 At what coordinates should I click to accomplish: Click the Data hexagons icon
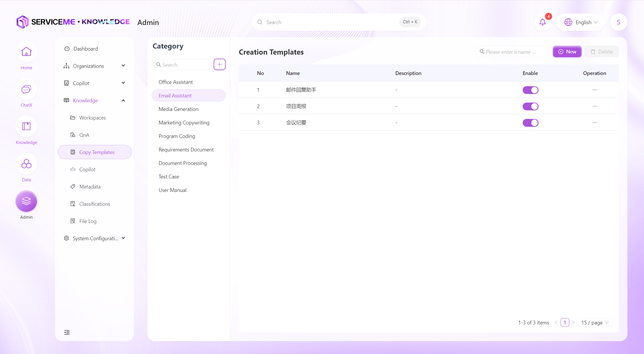[26, 164]
